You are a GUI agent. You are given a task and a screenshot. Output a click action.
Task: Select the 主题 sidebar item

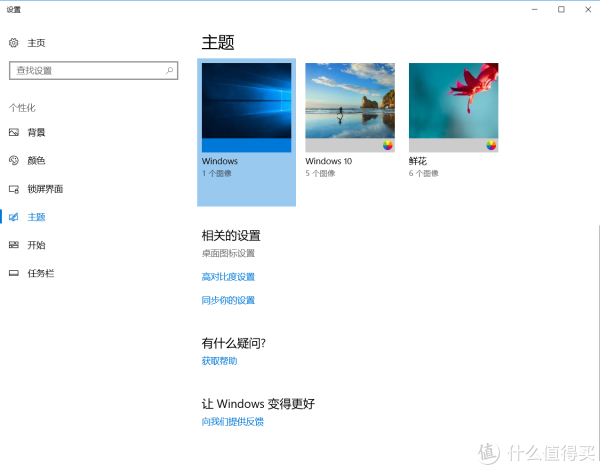coord(36,217)
